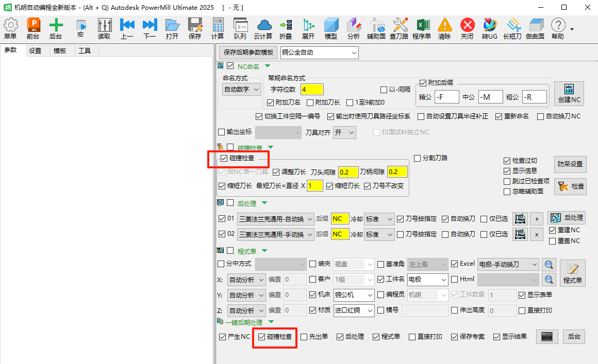Open the 程序单 Excel sheet icon
The width and height of the screenshot is (598, 364).
[x=422, y=28]
